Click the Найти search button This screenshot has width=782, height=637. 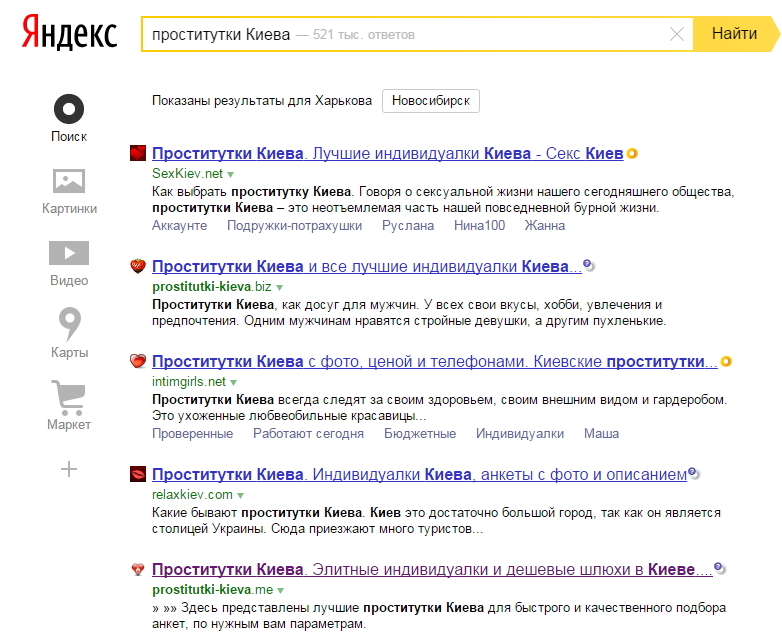(x=735, y=34)
